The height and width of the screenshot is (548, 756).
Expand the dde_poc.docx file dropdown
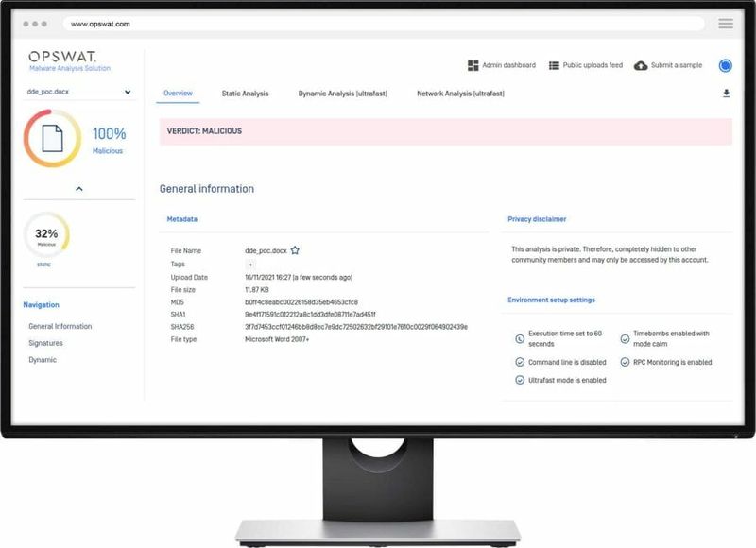[128, 92]
